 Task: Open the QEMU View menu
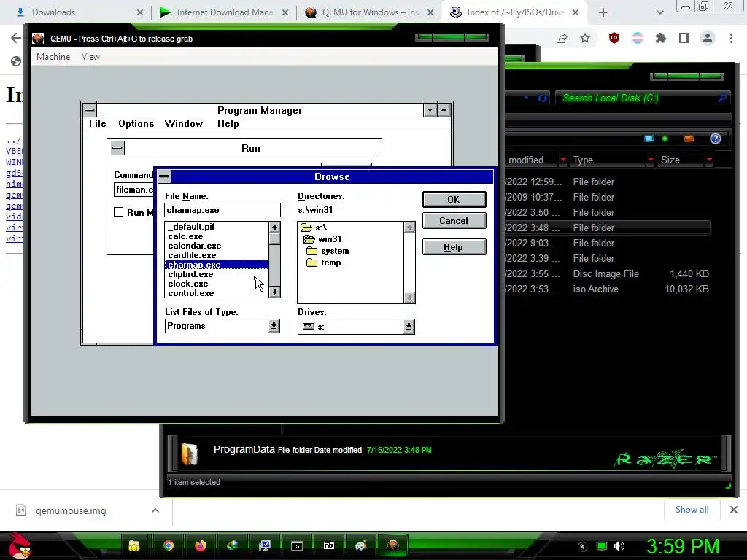point(90,57)
